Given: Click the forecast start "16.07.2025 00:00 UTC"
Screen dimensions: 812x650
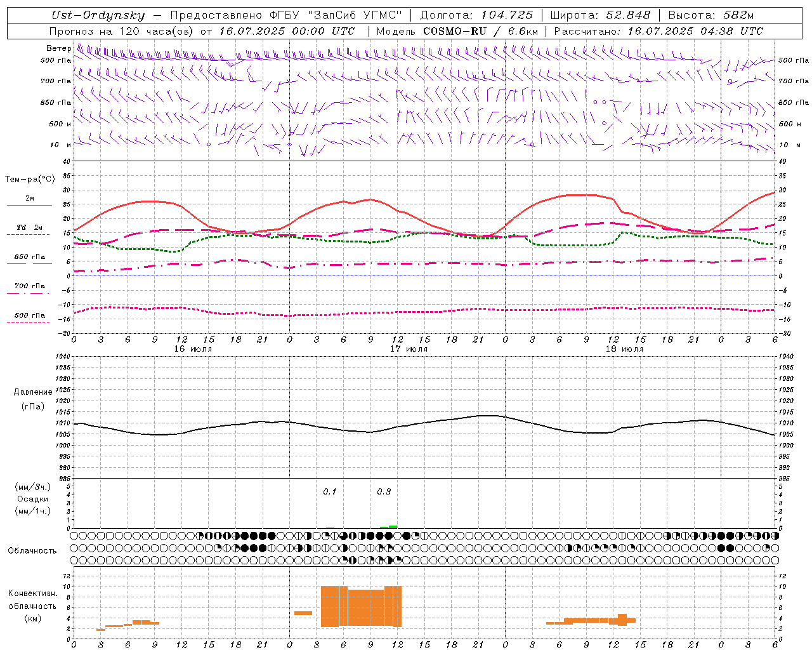Looking at the screenshot, I should click(x=287, y=31).
